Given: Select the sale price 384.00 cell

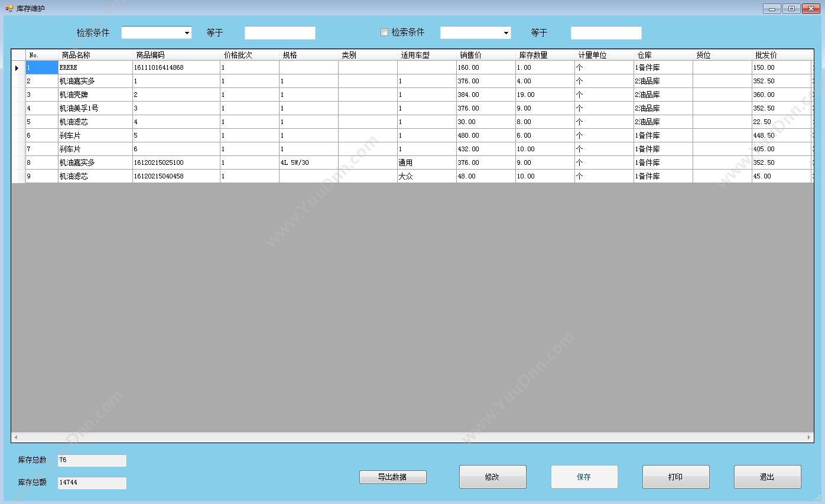Looking at the screenshot, I should pyautogui.click(x=486, y=95).
